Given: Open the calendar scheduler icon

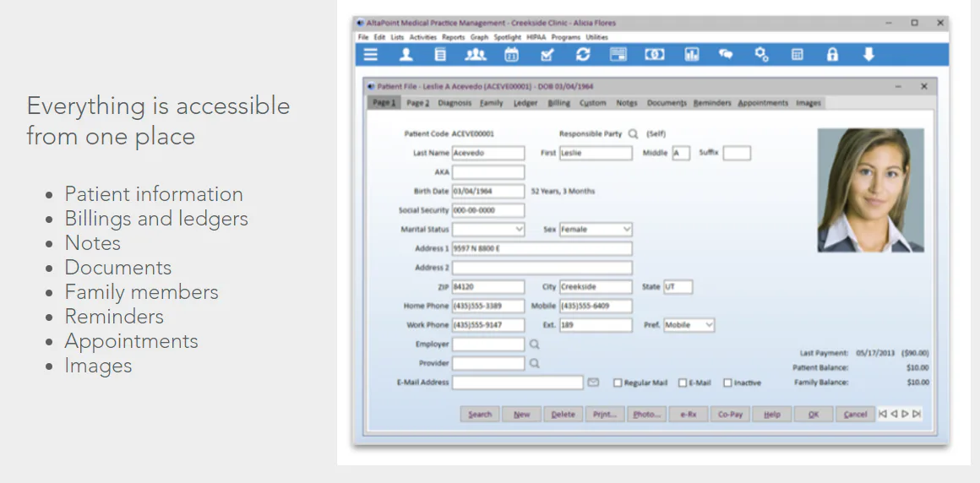Looking at the screenshot, I should click(x=511, y=54).
